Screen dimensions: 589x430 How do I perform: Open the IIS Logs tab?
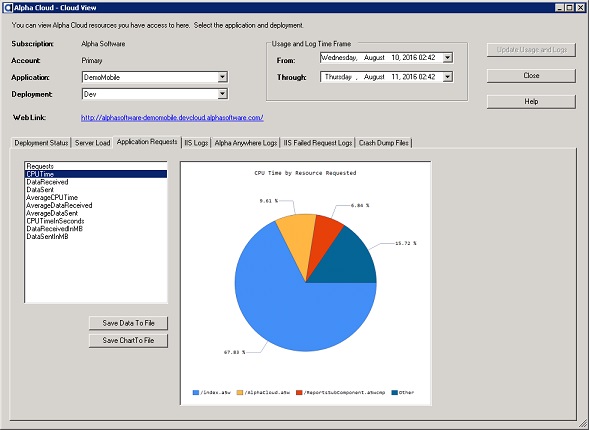point(196,143)
